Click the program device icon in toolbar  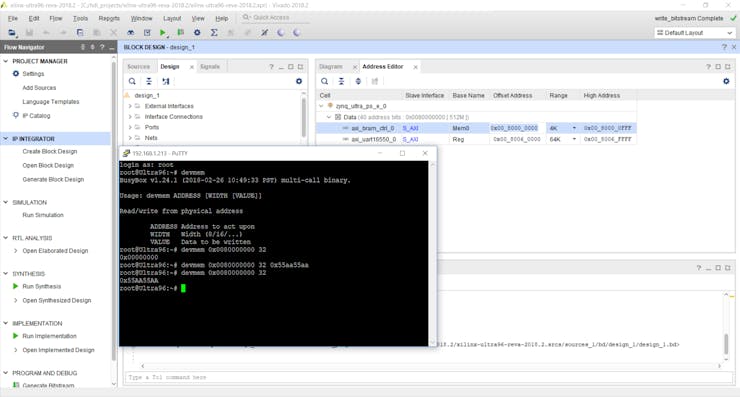180,33
